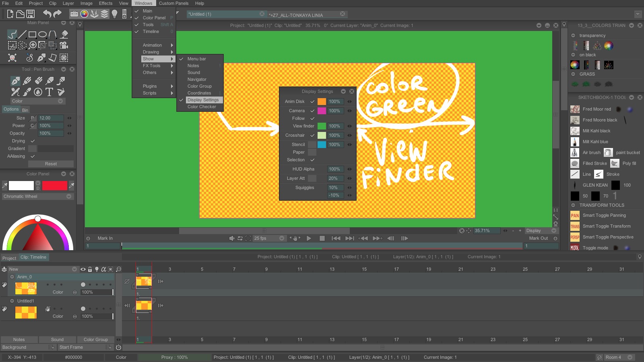
Task: Uncheck the Camera checkbox in Display Settings
Action: [312, 111]
